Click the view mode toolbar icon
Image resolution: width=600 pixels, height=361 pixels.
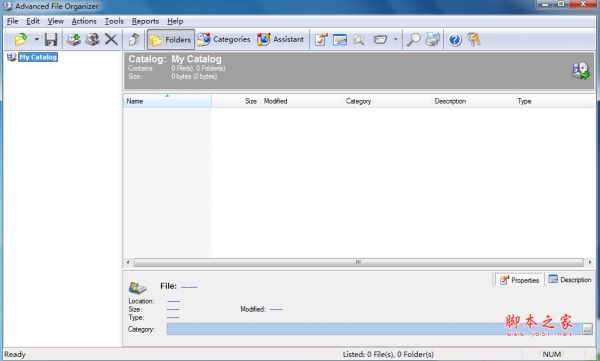tap(380, 39)
